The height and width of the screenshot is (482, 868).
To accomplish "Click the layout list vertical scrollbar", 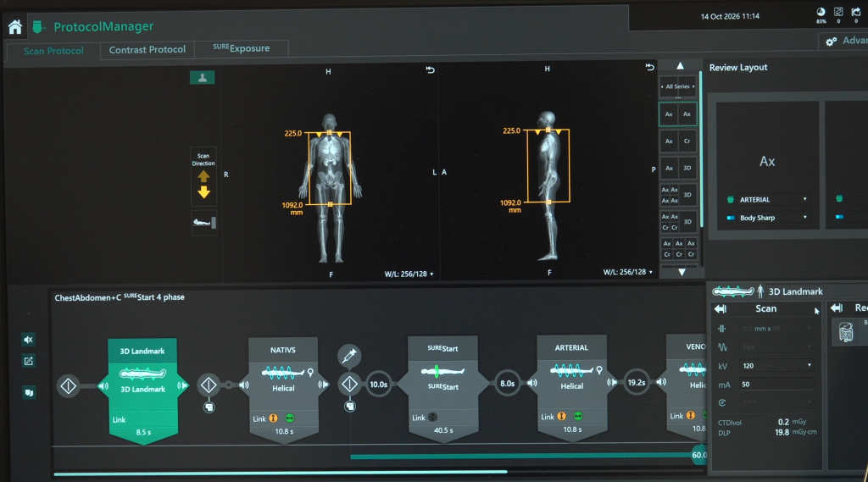I will 701,148.
